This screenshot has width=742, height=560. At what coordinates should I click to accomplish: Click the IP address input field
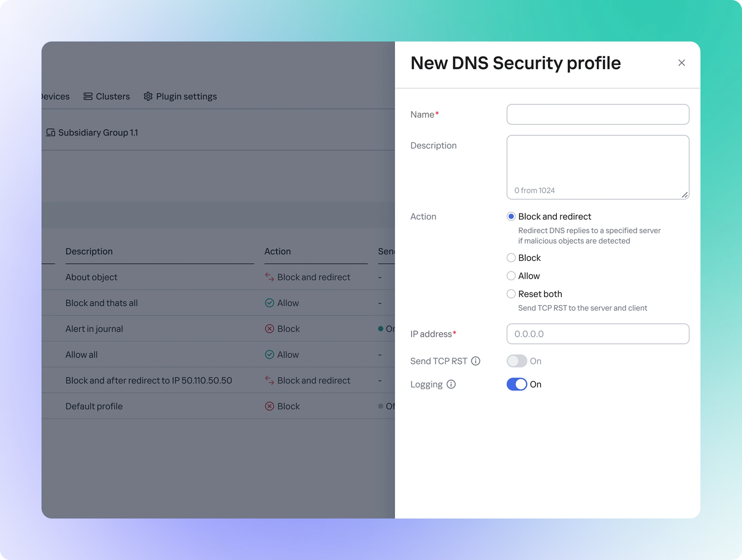click(598, 334)
